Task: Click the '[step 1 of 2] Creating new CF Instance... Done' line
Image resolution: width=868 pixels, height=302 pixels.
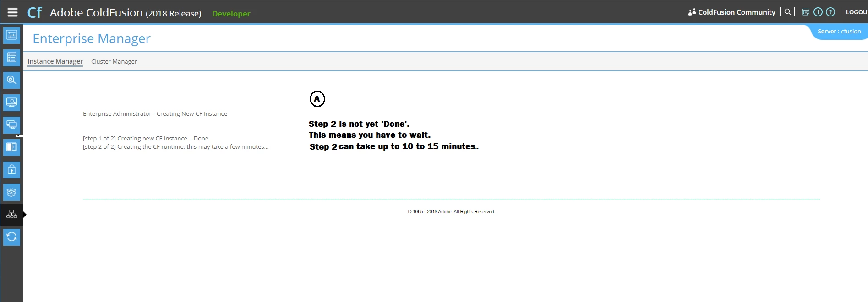Action: coord(146,138)
